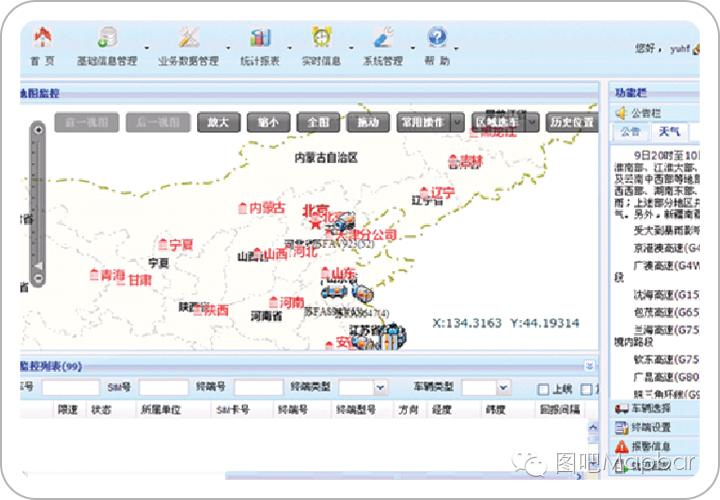This screenshot has width=720, height=500.
Task: Click the vehicle cluster in 江苏省
Action: (x=390, y=337)
